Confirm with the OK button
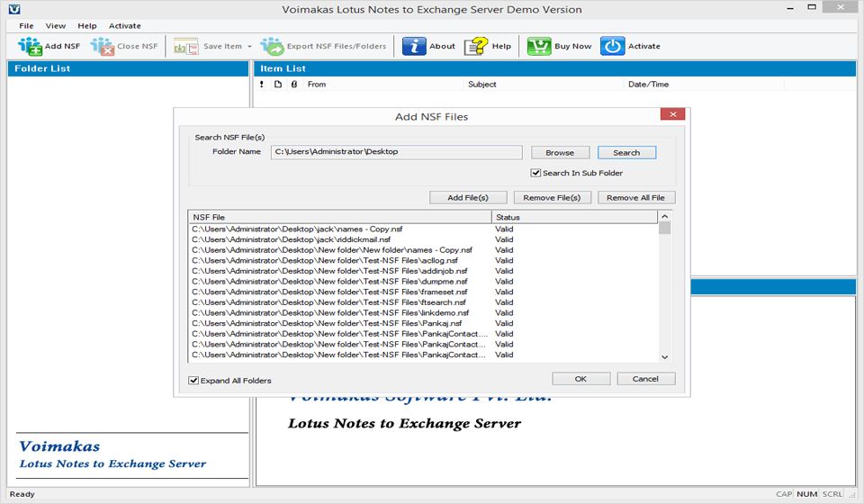Viewport: 864px width, 504px height. (580, 378)
